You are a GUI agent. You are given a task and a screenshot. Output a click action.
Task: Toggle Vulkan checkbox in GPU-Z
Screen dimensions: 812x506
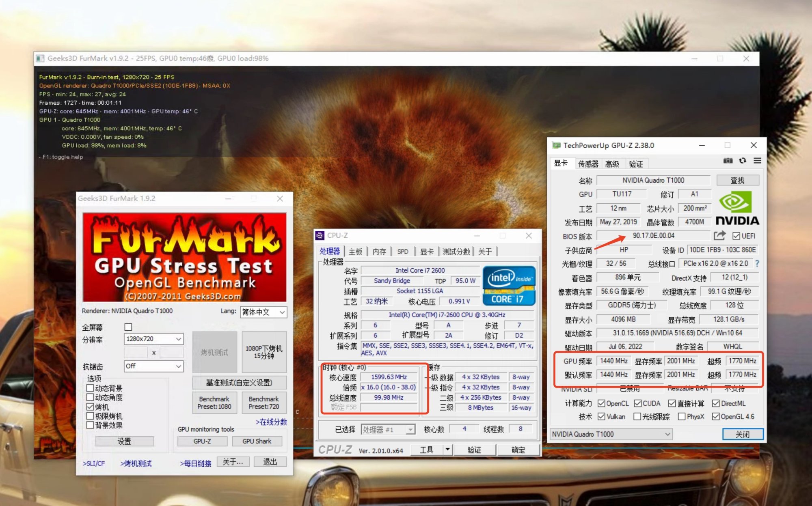click(x=602, y=416)
